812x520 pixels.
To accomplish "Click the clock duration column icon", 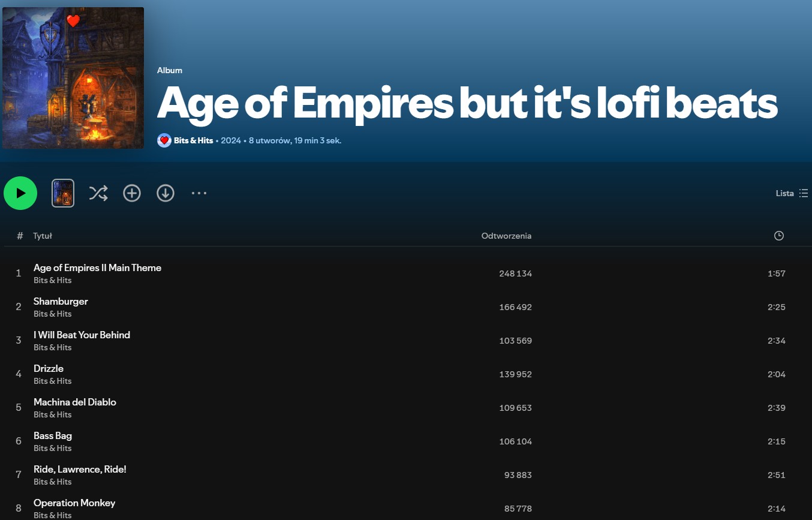I will [779, 236].
